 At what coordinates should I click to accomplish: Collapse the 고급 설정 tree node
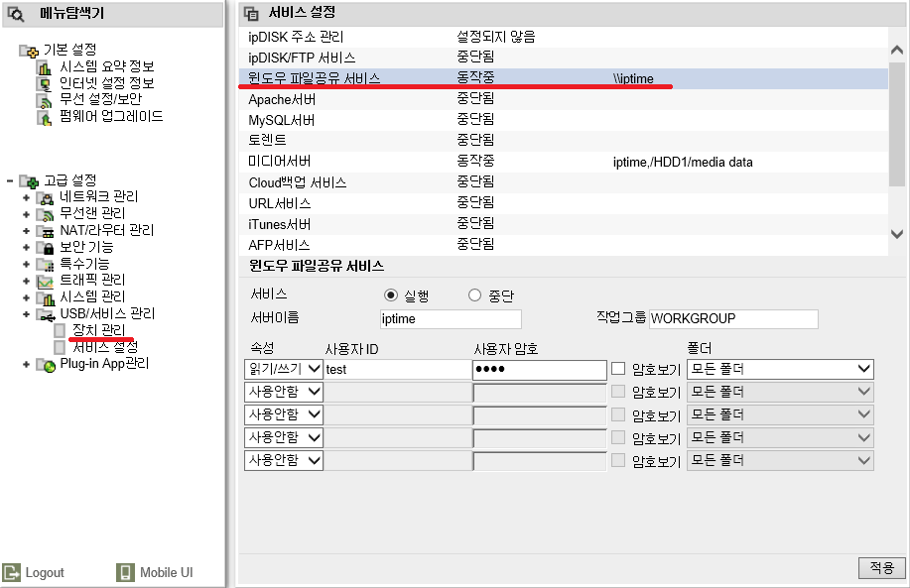point(10,180)
